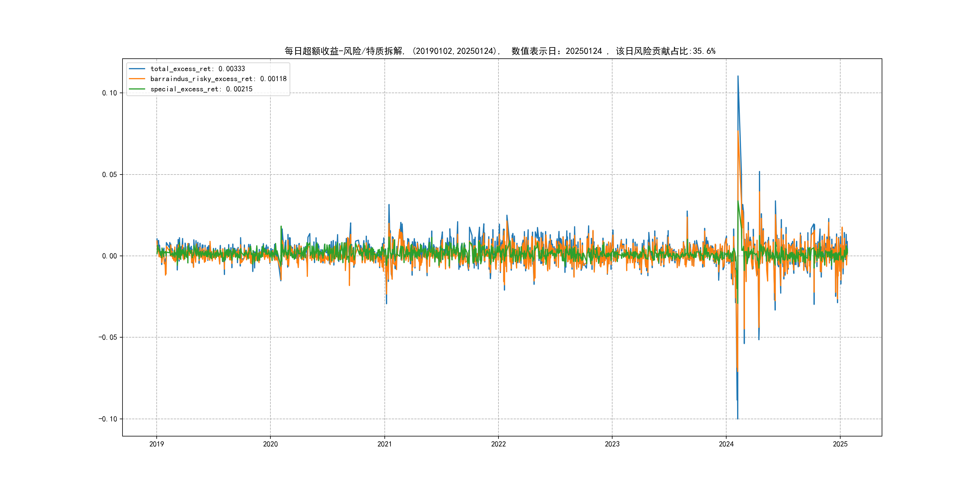This screenshot has height=490, width=980.
Task: Select the barraindus_risky_excess_ret: 0.00118 legend label
Action: tap(218, 79)
